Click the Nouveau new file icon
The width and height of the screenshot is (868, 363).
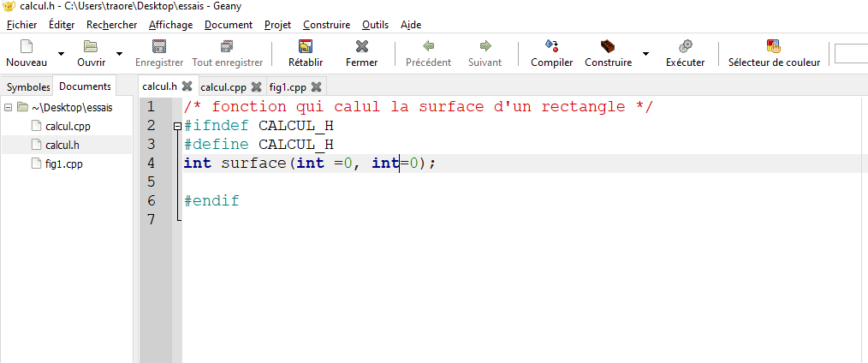coord(26,46)
